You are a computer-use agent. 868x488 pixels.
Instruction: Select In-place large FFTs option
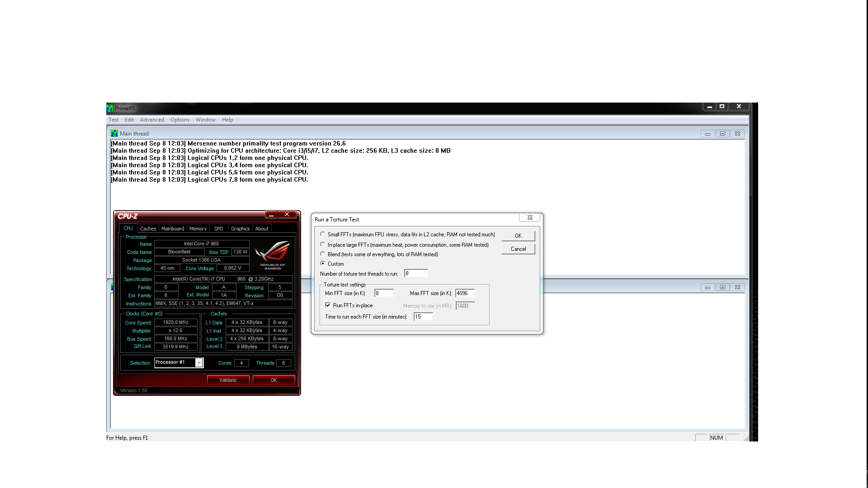click(323, 245)
